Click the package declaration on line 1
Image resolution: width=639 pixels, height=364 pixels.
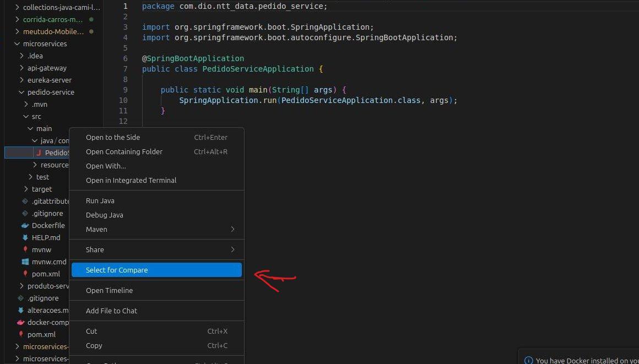pos(234,7)
